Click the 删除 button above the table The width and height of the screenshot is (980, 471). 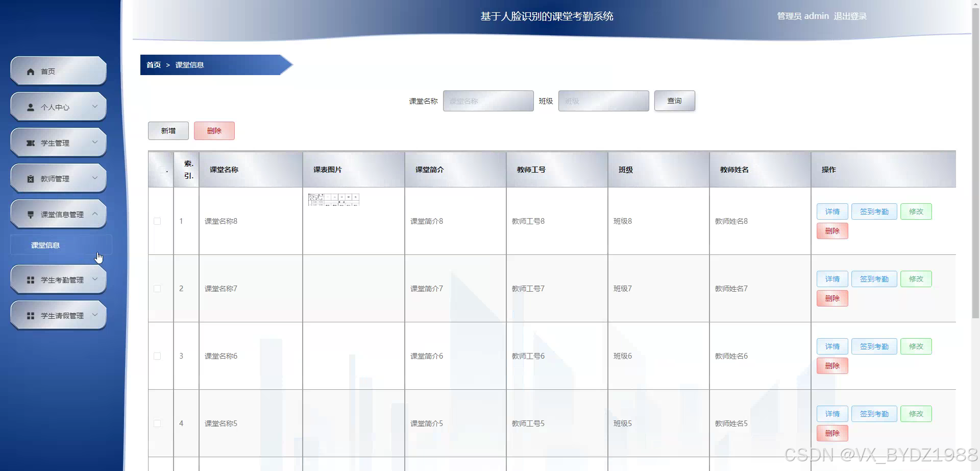pos(214,131)
